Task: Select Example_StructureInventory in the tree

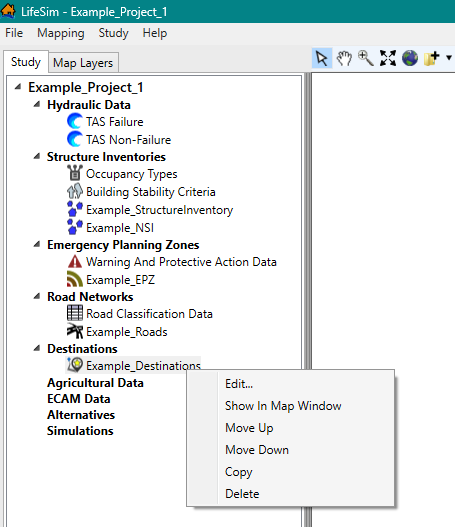Action: [159, 210]
